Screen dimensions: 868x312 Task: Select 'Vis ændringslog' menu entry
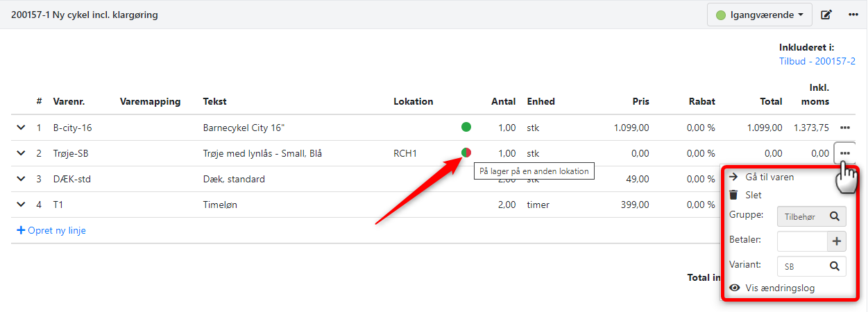779,288
